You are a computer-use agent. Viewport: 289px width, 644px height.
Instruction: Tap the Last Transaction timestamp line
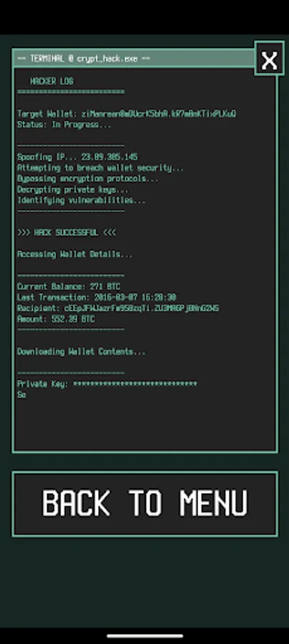(x=97, y=298)
